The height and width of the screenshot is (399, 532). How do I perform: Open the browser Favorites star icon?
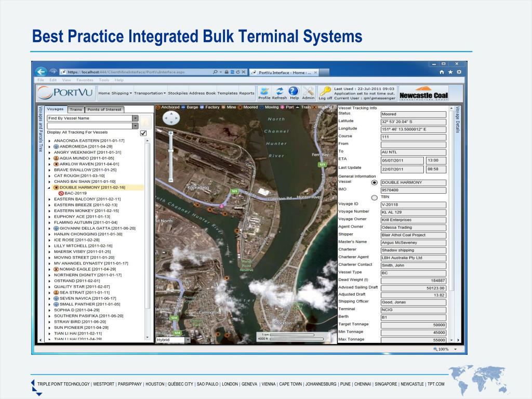(x=450, y=72)
